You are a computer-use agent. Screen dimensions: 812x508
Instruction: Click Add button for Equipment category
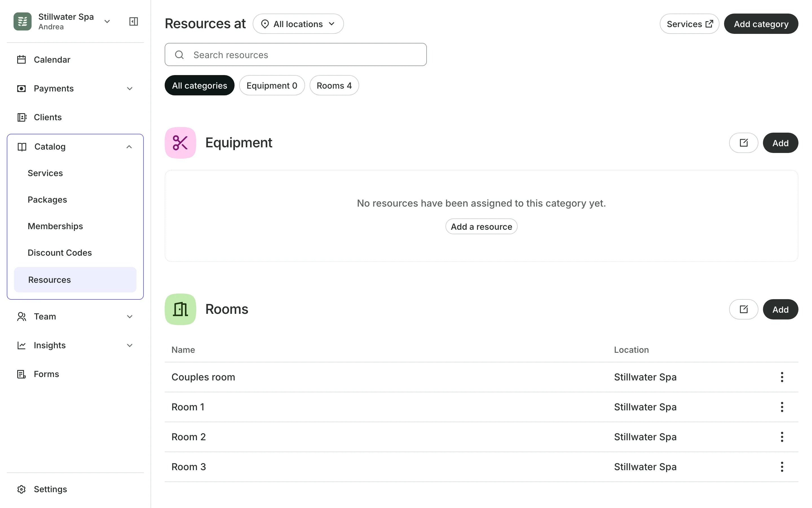pos(780,143)
